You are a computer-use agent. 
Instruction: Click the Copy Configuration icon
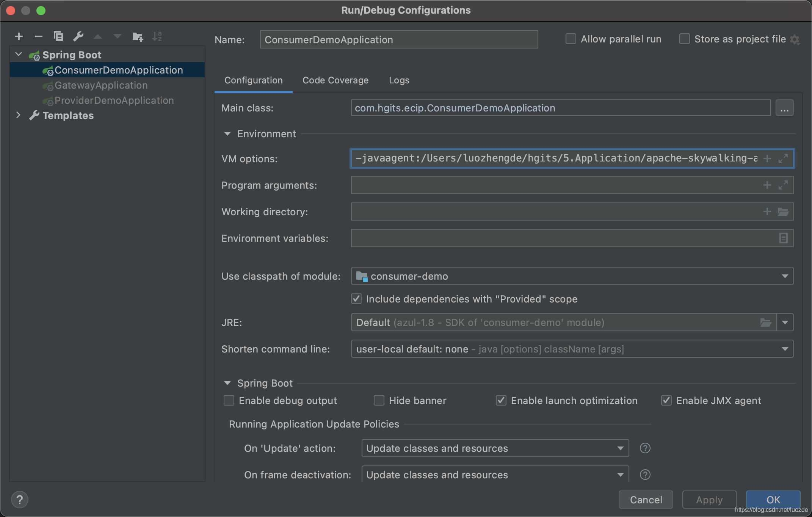pos(58,36)
